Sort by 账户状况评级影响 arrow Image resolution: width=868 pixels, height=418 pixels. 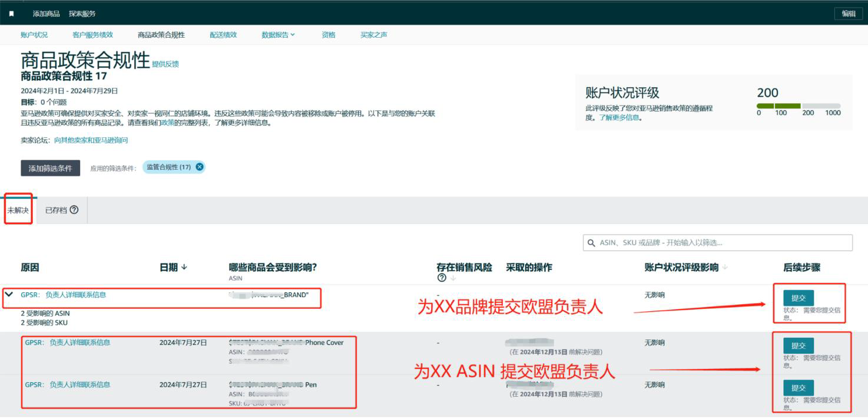coord(725,267)
